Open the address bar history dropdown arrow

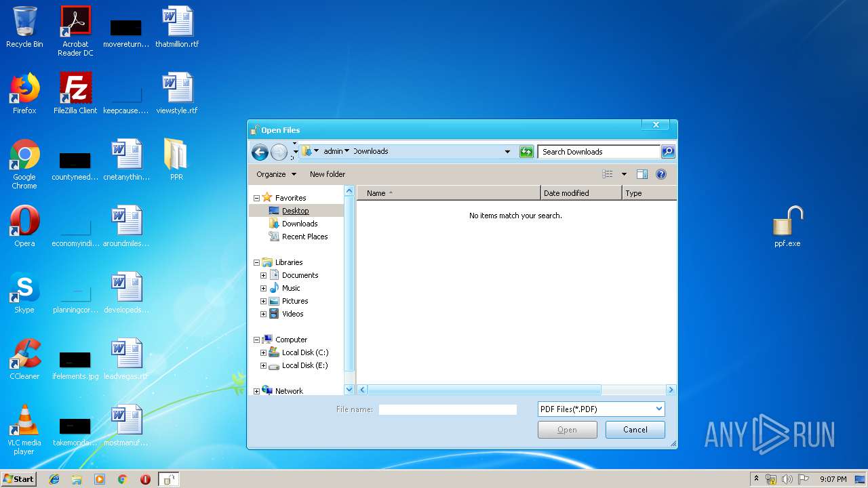[507, 152]
